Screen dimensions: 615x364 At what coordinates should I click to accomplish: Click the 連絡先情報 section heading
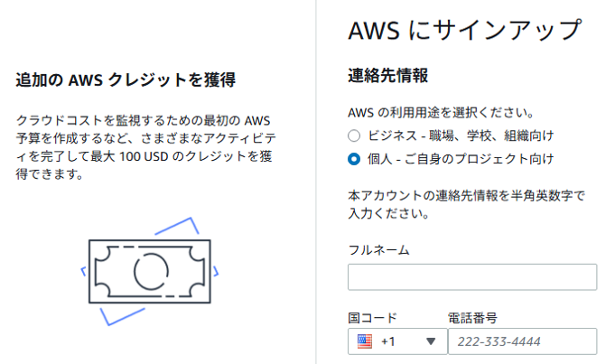tap(387, 76)
